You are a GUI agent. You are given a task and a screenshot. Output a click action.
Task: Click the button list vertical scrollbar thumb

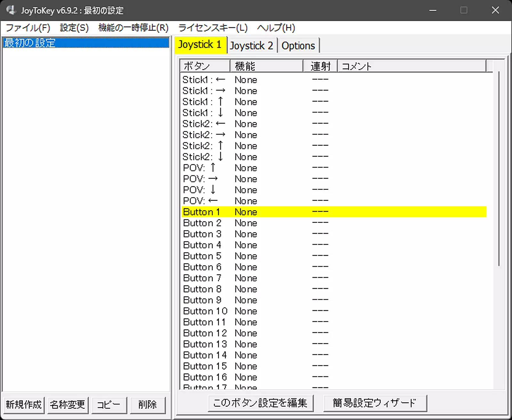click(x=499, y=169)
